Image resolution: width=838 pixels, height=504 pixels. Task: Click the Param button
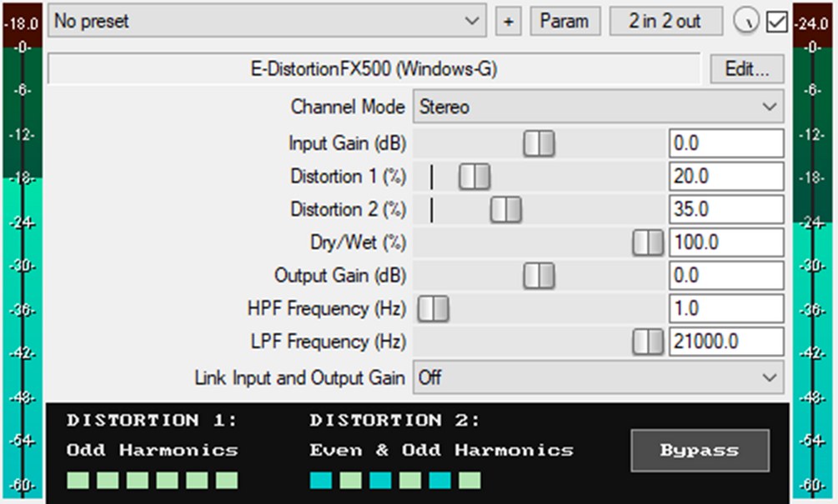point(565,22)
